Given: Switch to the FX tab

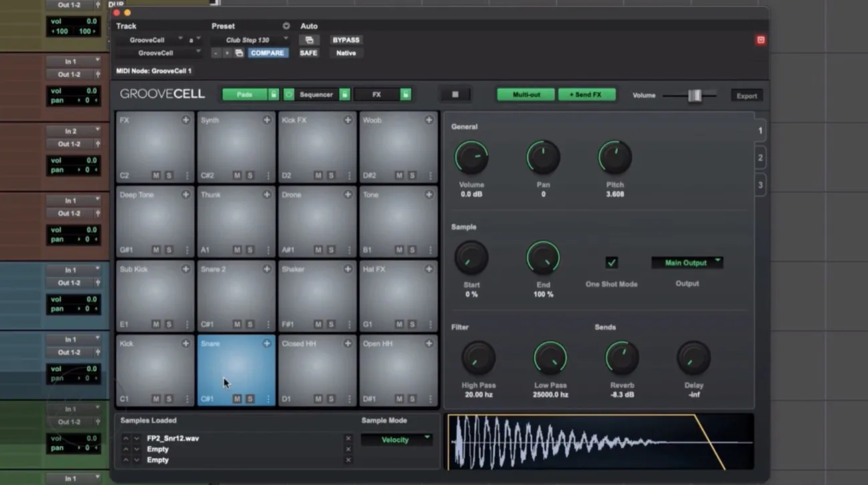Looking at the screenshot, I should pyautogui.click(x=378, y=94).
